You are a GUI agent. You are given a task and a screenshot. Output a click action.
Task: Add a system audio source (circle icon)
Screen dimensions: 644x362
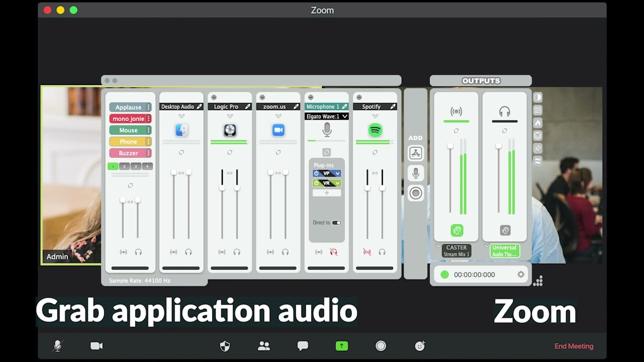click(x=416, y=193)
